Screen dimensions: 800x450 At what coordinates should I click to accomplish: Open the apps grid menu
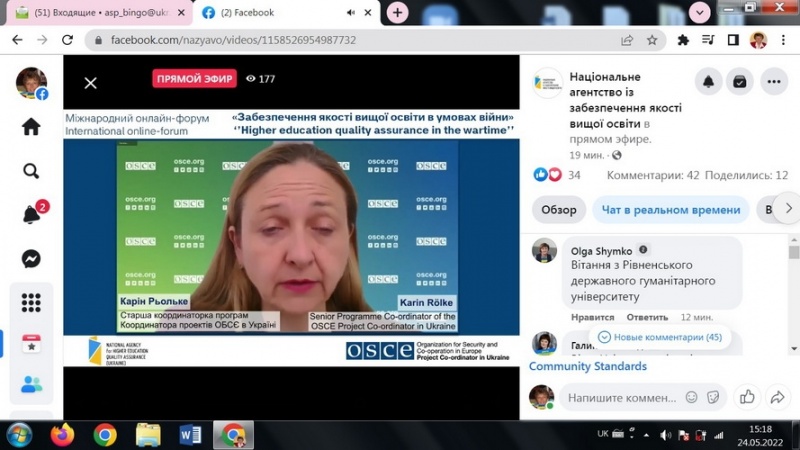coord(31,302)
